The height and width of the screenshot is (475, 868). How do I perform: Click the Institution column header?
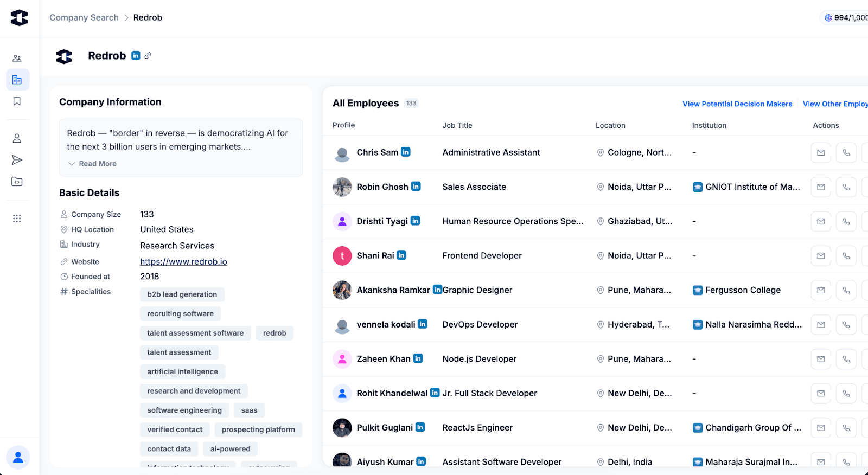point(709,125)
